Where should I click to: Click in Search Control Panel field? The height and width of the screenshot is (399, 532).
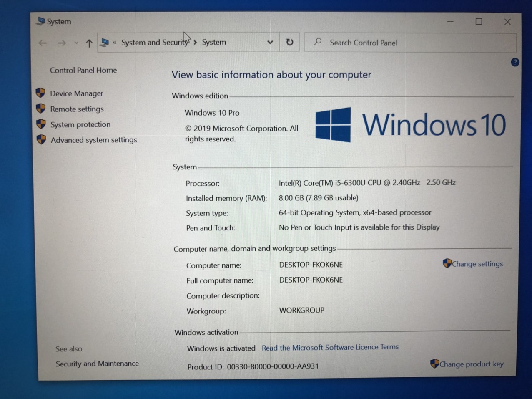pyautogui.click(x=410, y=43)
